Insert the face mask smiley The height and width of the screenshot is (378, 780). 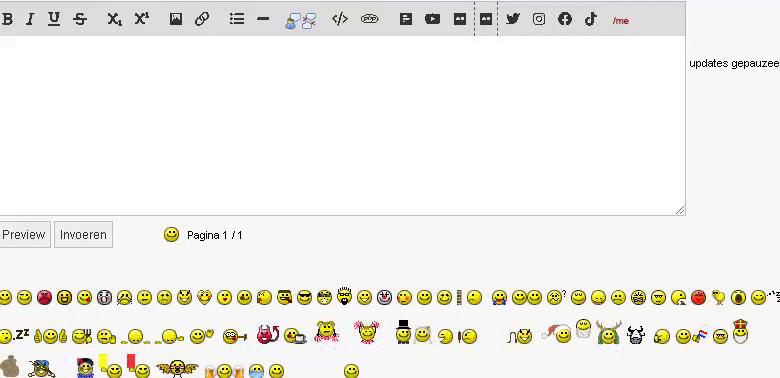click(256, 371)
